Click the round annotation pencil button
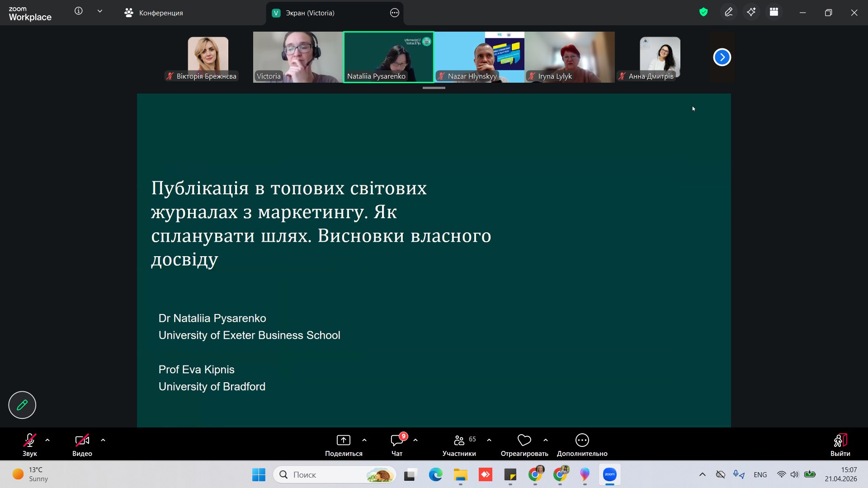Screen dimensions: 868x488 (22, 405)
